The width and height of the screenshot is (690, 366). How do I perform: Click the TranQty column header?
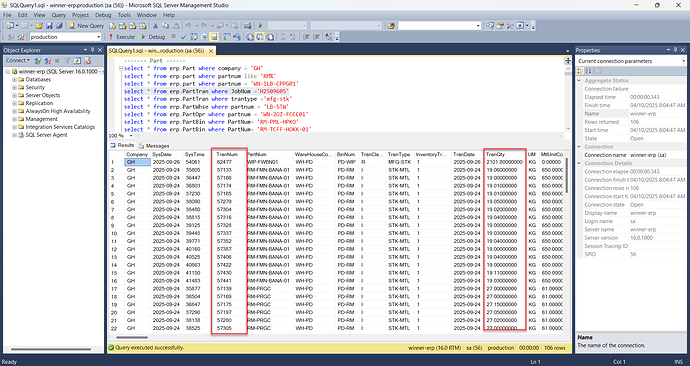504,154
